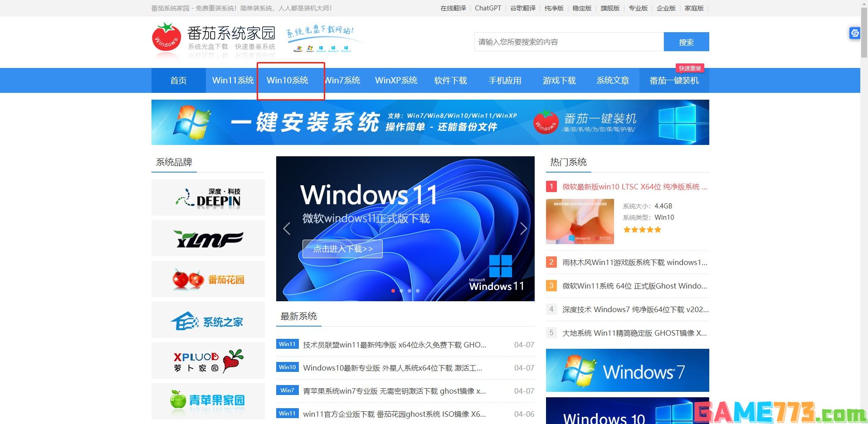Select the second carousel dot
The width and height of the screenshot is (868, 424).
[401, 291]
